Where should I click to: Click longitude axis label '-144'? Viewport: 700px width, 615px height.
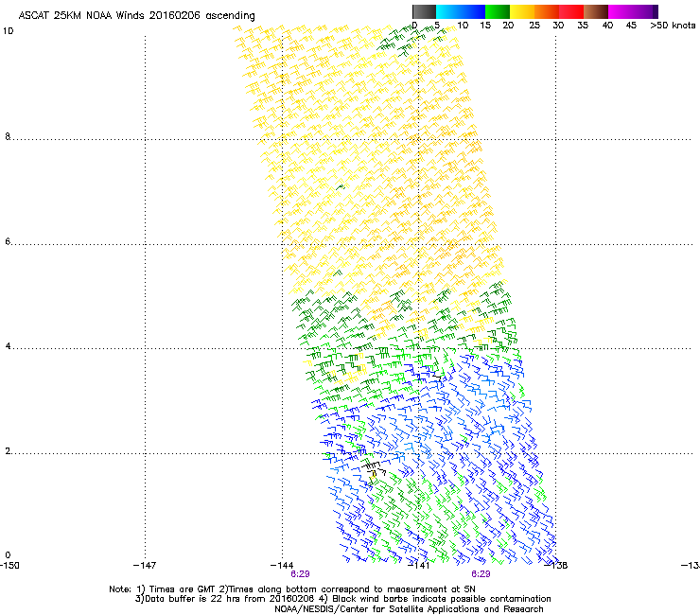coord(282,565)
